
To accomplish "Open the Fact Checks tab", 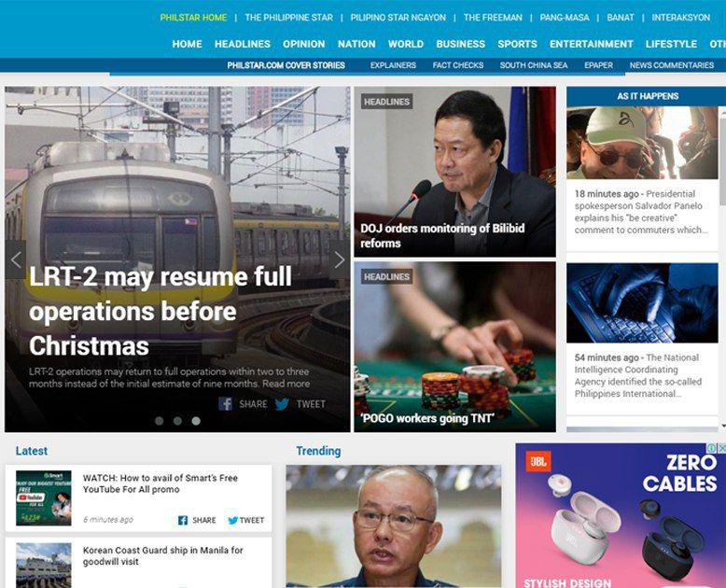I will pyautogui.click(x=458, y=65).
